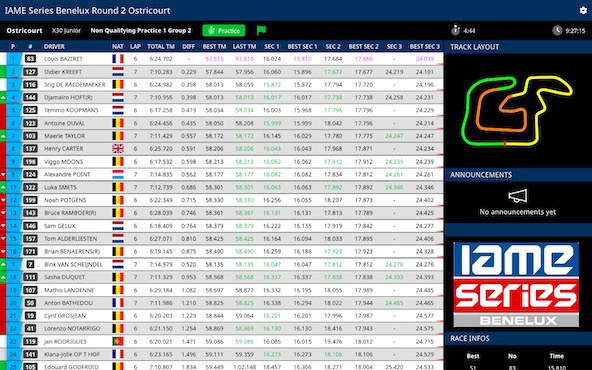This screenshot has width=592, height=370.
Task: Click kart number badge 198
Action: [x=30, y=162]
